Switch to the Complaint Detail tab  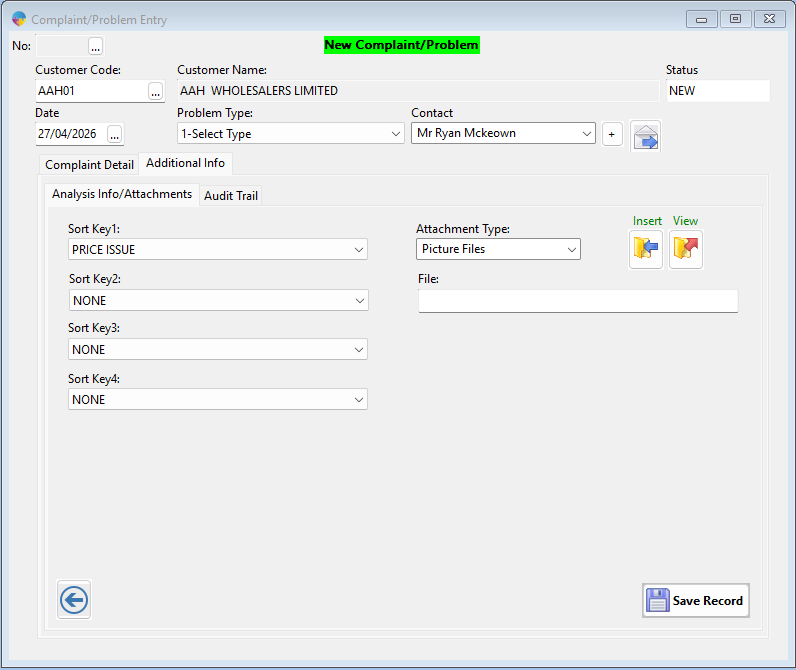pos(89,165)
